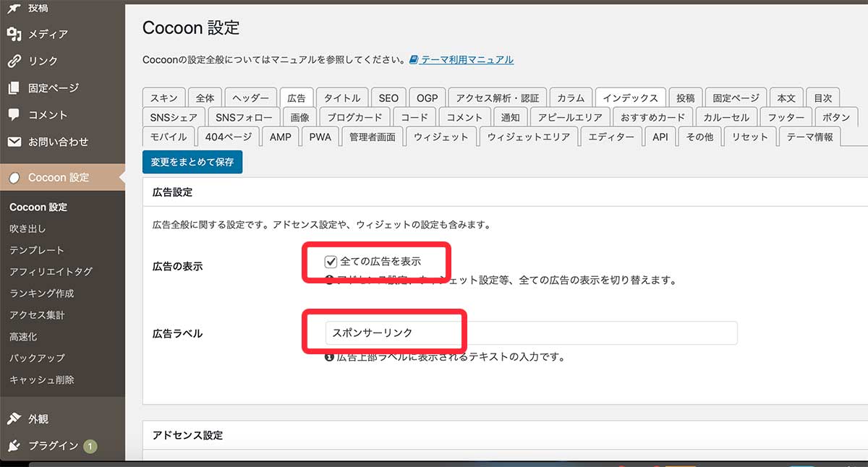The image size is (868, 467).
Task: Switch to 画像 tab
Action: pos(299,117)
